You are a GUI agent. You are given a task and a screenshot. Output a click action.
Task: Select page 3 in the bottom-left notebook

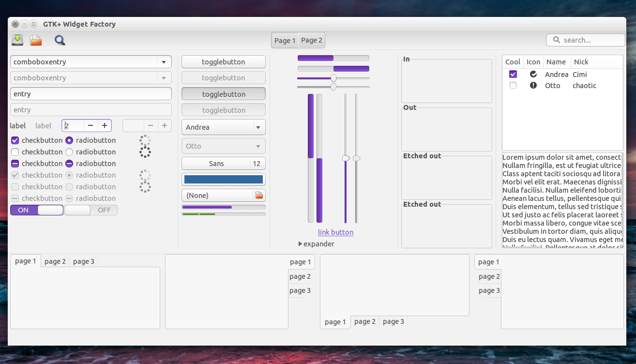click(x=83, y=261)
